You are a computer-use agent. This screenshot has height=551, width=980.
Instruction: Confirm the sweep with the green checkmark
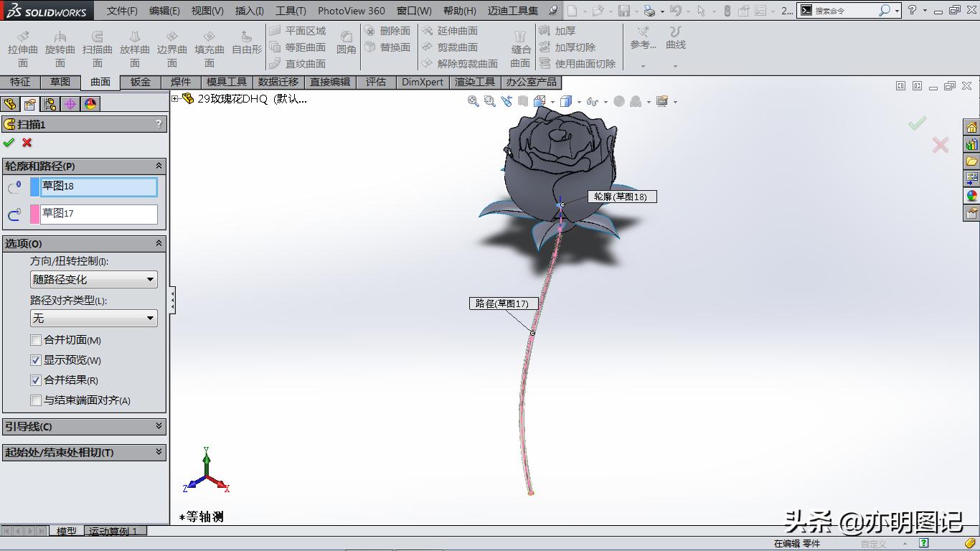(x=9, y=143)
